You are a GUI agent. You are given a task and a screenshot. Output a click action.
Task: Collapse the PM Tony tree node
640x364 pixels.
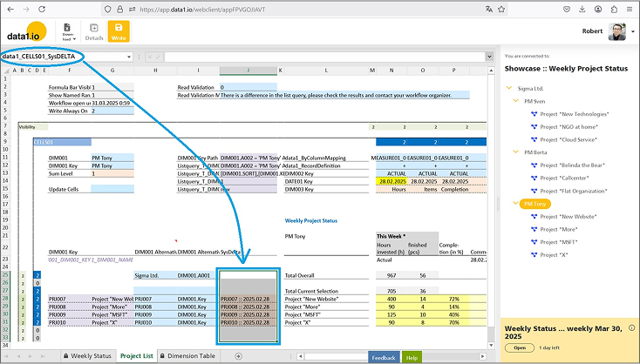click(515, 204)
